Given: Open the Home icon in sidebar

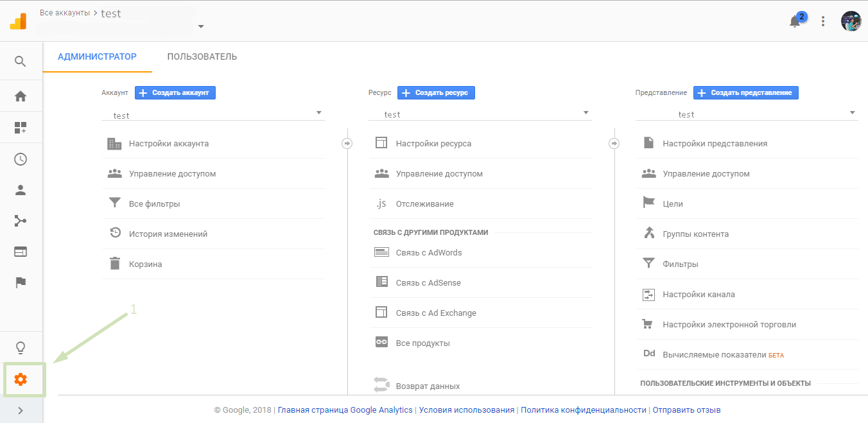Looking at the screenshot, I should pyautogui.click(x=21, y=96).
